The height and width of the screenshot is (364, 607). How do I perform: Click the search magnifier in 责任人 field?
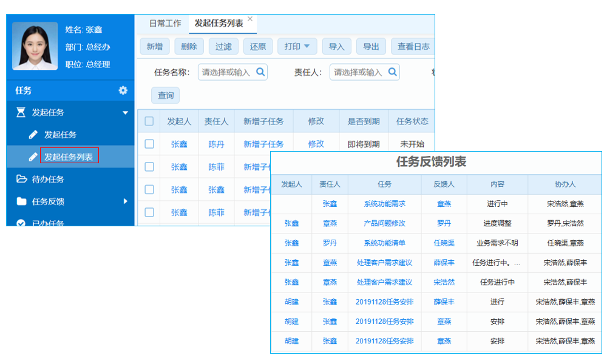[x=392, y=72]
